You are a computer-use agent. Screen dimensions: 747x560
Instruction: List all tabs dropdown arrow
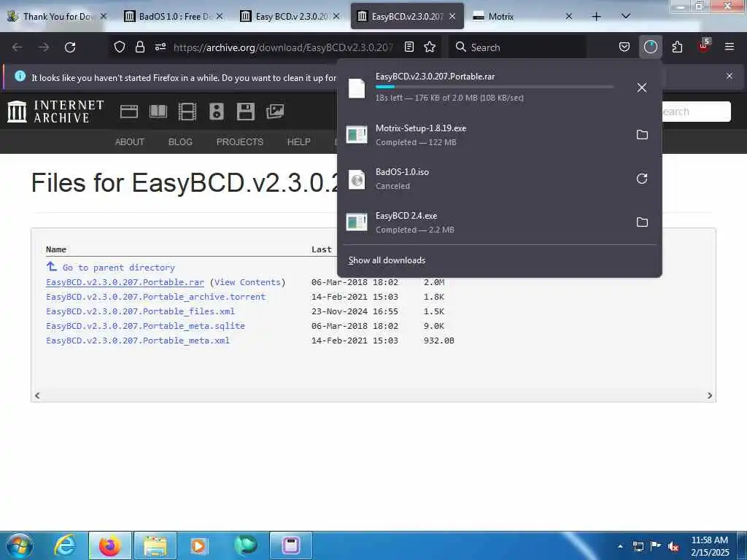[x=626, y=16]
